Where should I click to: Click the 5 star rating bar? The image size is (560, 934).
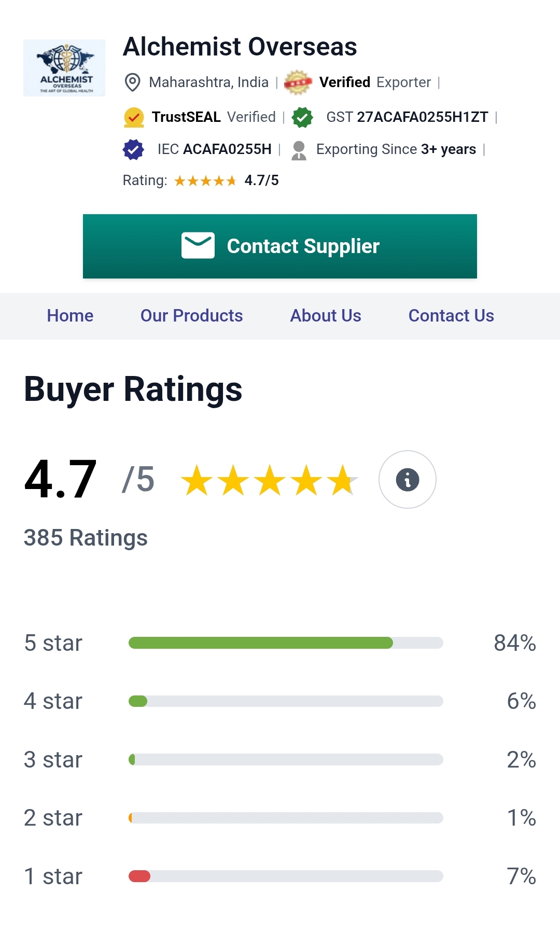(286, 643)
